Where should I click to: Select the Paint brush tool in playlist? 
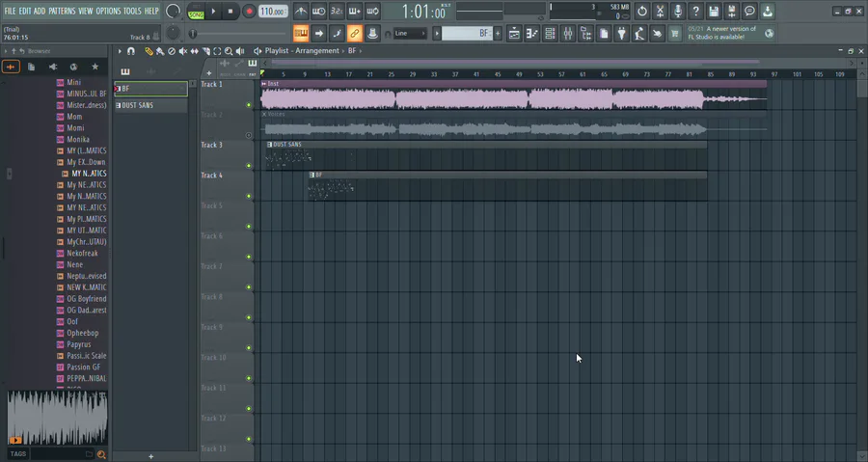pyautogui.click(x=160, y=51)
